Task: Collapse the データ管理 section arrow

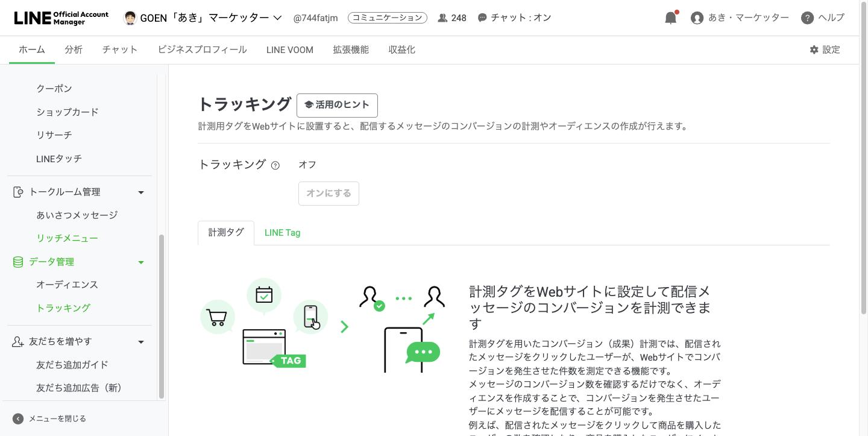Action: coord(141,262)
